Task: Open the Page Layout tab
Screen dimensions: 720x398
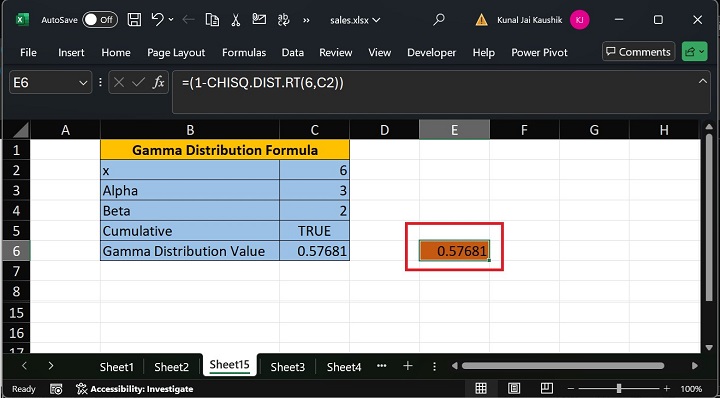Action: click(x=176, y=53)
